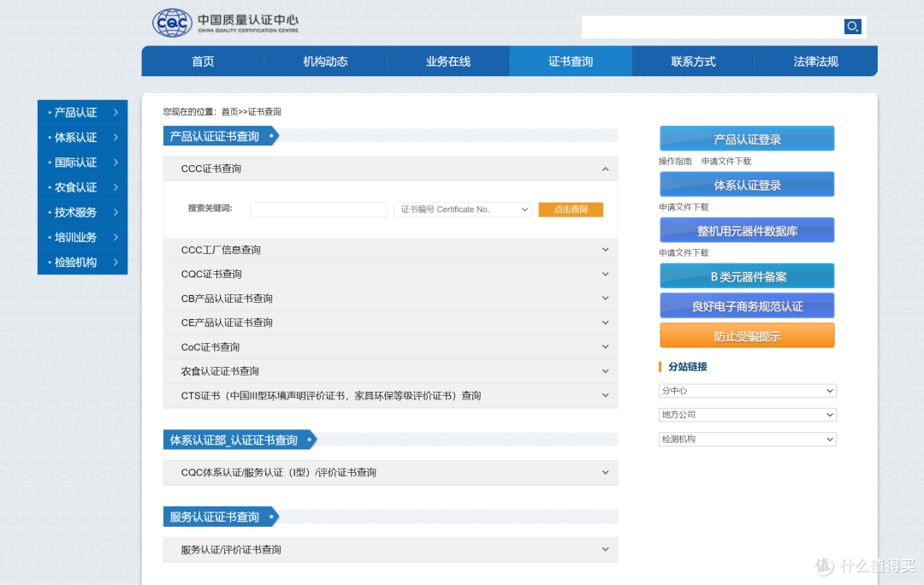Click the orange 防止受骗提示 button
924x585 pixels.
tap(747, 336)
